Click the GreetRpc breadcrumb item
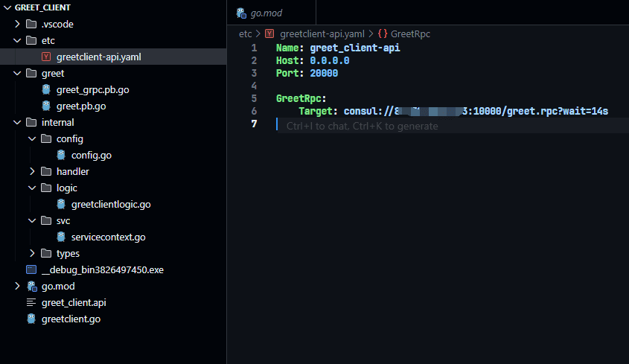Screen dimensions: 629x364 [410, 33]
